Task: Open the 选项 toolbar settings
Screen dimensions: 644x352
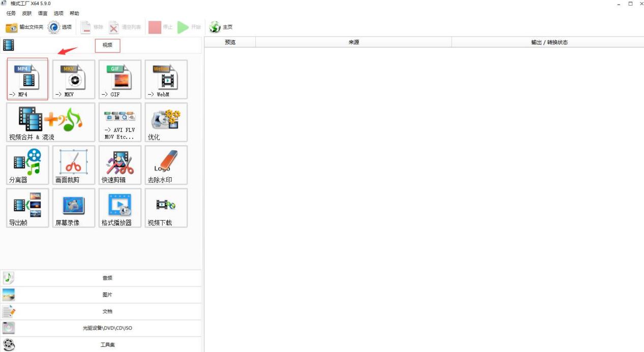Action: (x=60, y=27)
